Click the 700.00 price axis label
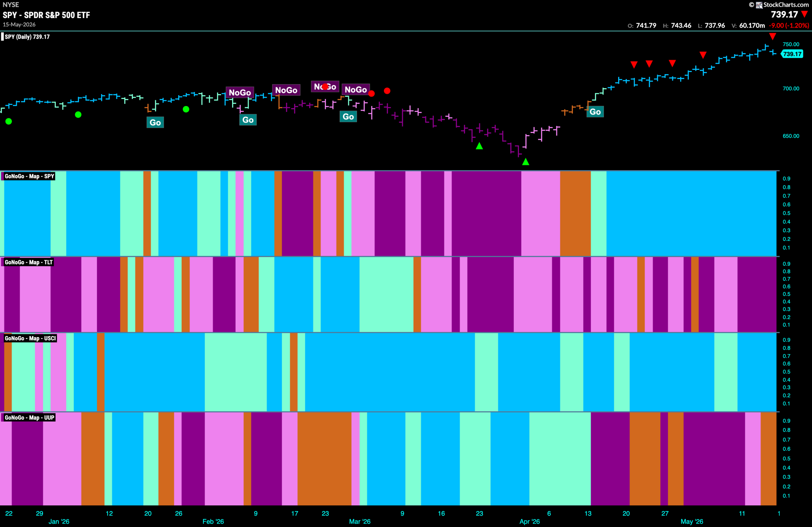The image size is (812, 527). (x=791, y=89)
